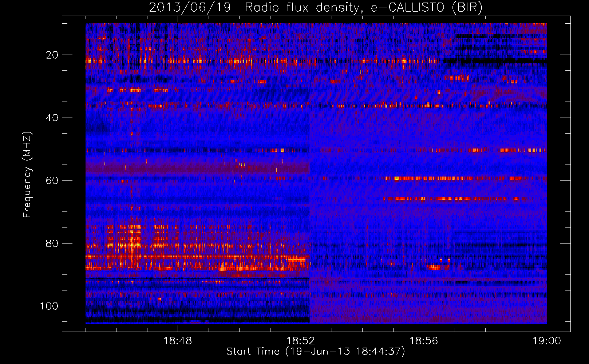Click the '80' frequency tick label
Image resolution: width=589 pixels, height=364 pixels.
[x=52, y=244]
